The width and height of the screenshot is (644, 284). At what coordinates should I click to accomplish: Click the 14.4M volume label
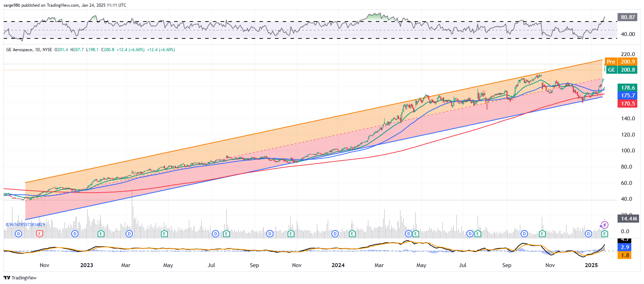pyautogui.click(x=628, y=219)
